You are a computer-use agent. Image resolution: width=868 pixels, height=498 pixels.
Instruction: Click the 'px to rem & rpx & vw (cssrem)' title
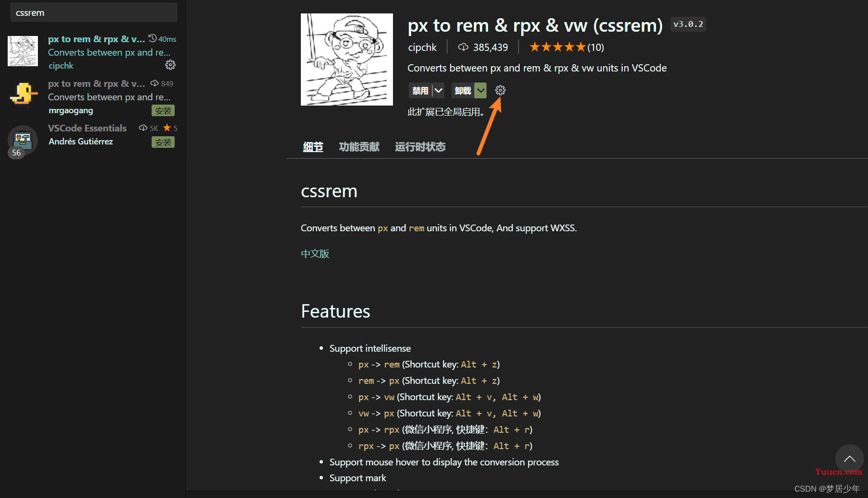[x=535, y=25]
